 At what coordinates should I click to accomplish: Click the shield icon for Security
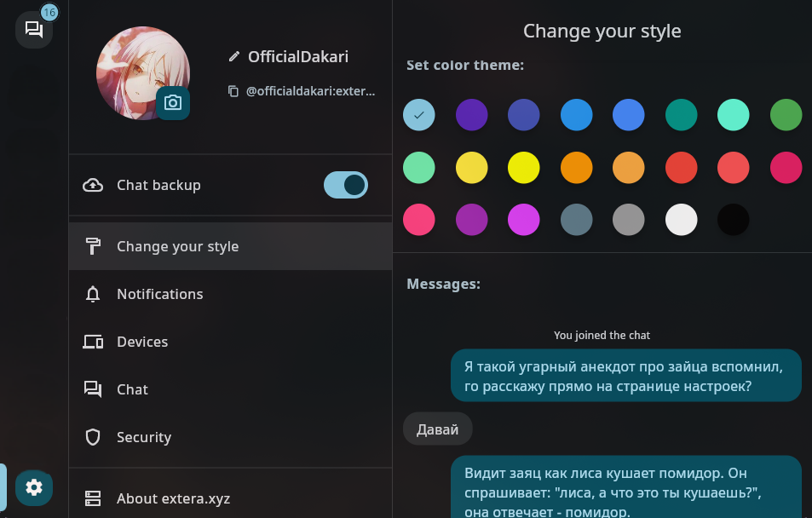[93, 437]
